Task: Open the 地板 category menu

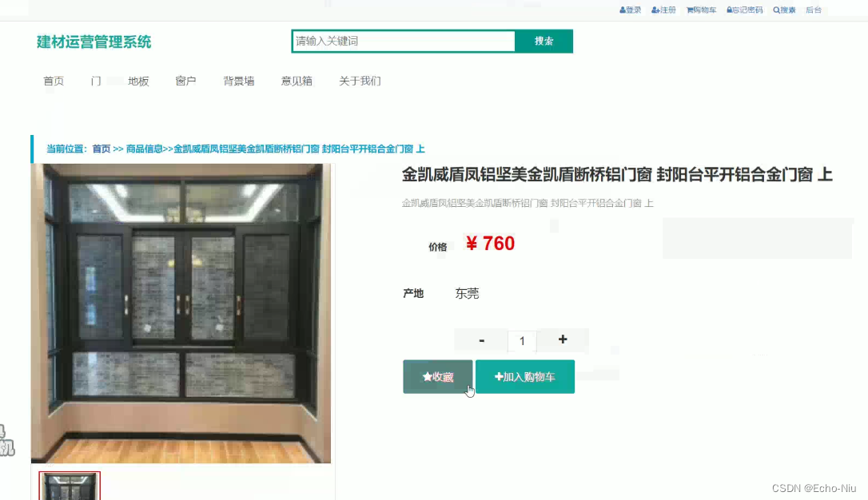Action: click(138, 81)
